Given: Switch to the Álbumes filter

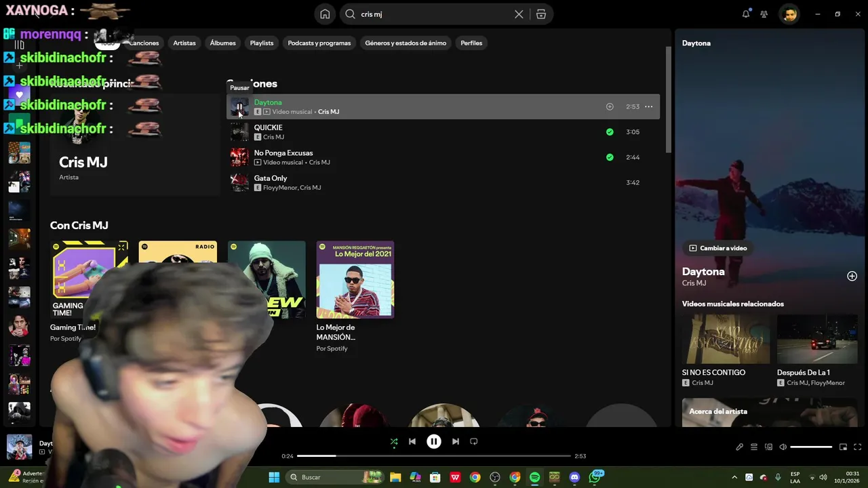Looking at the screenshot, I should [222, 43].
